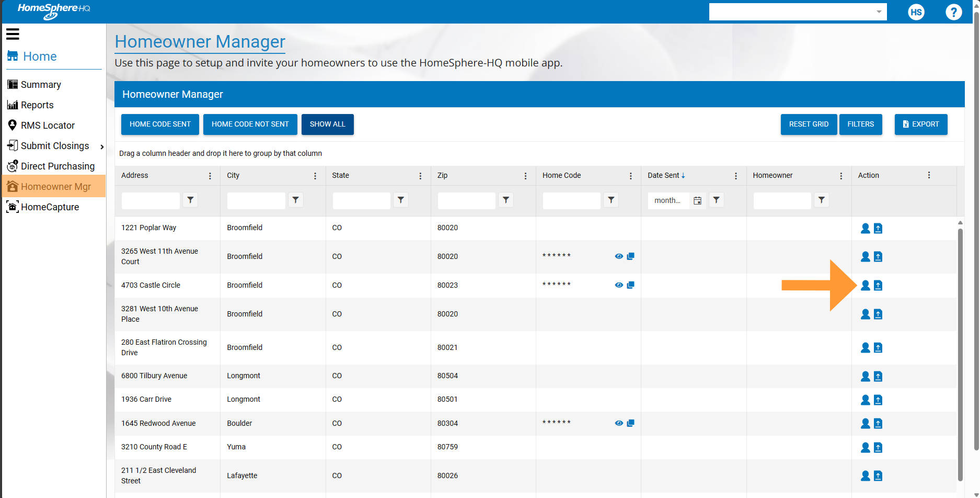980x498 pixels.
Task: Click the Home Code filter text field
Action: [571, 200]
